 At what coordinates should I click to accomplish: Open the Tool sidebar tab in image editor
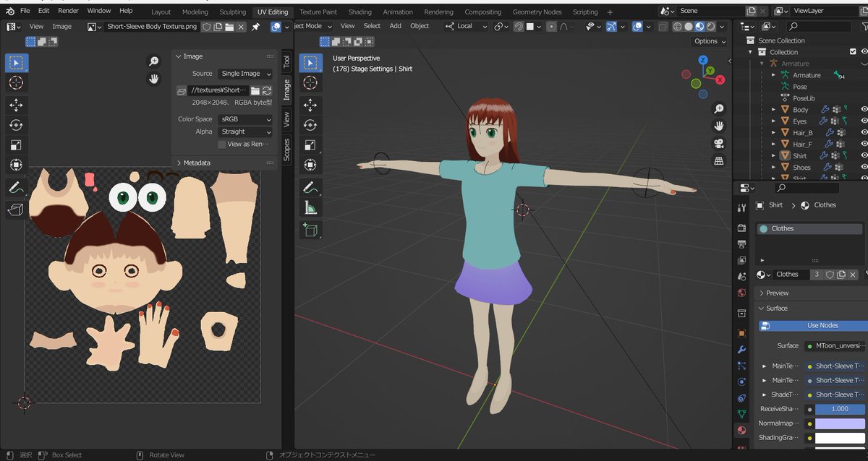click(x=286, y=61)
